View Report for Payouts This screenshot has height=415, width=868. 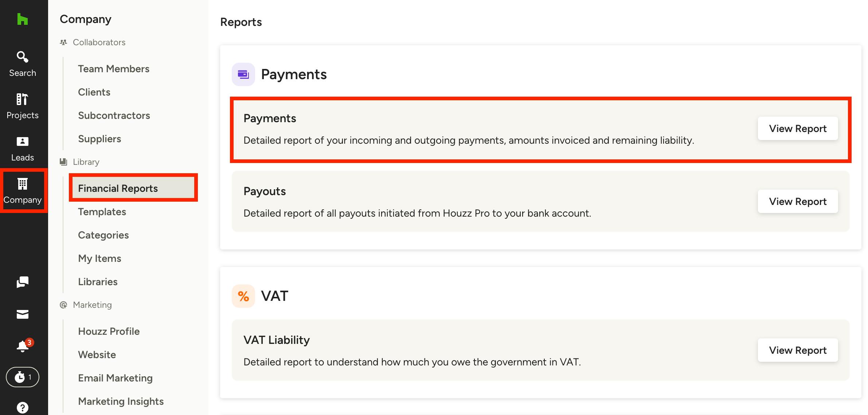click(798, 201)
